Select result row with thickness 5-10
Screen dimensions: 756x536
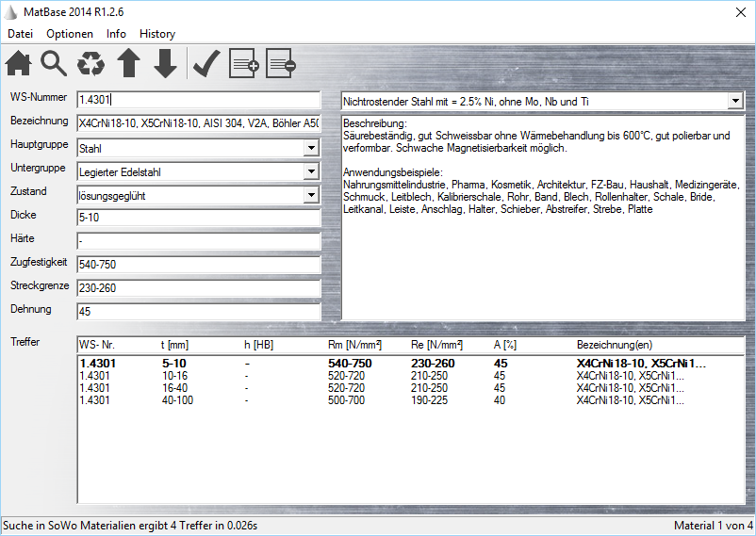tap(411, 364)
